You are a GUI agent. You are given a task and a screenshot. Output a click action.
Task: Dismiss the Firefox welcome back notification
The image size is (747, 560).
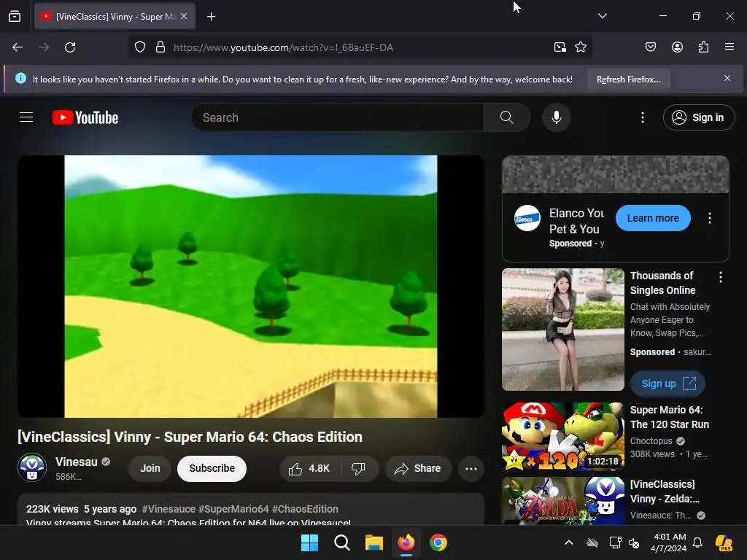click(x=727, y=78)
